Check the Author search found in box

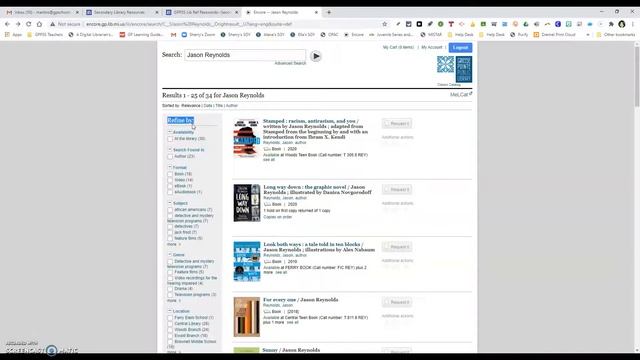coord(170,156)
